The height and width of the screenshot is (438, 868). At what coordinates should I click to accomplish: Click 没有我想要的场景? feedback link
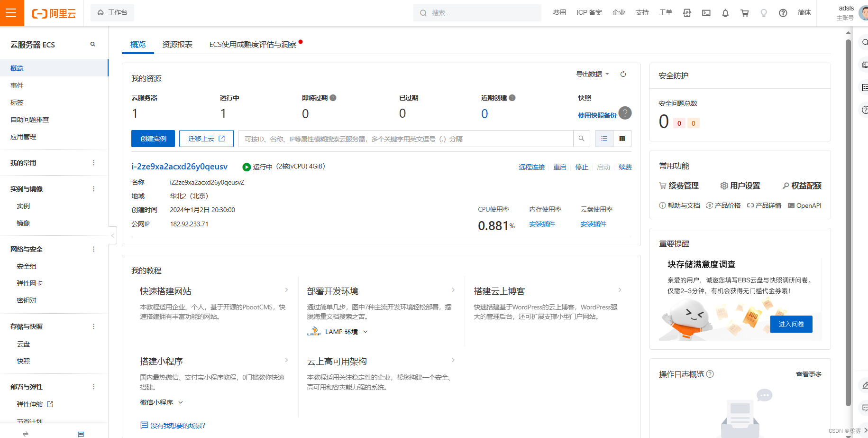pos(173,425)
